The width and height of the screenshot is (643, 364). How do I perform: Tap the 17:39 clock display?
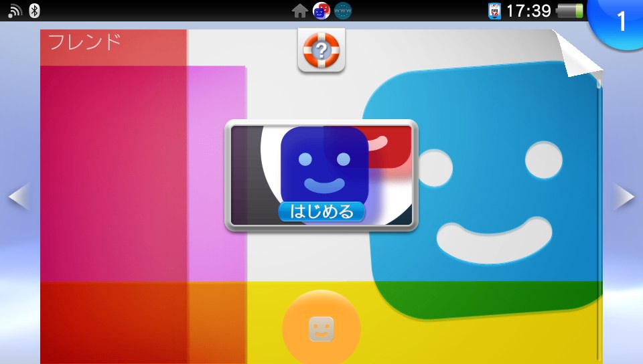[x=528, y=11]
